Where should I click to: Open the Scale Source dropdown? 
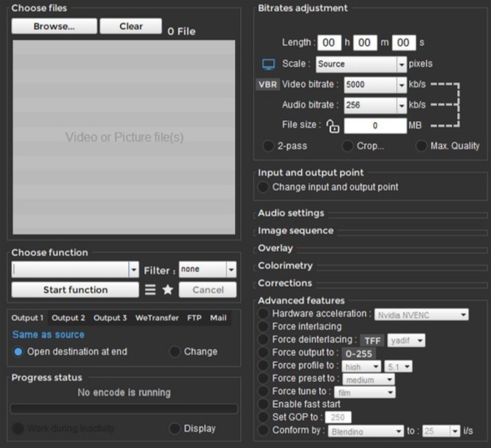point(361,64)
